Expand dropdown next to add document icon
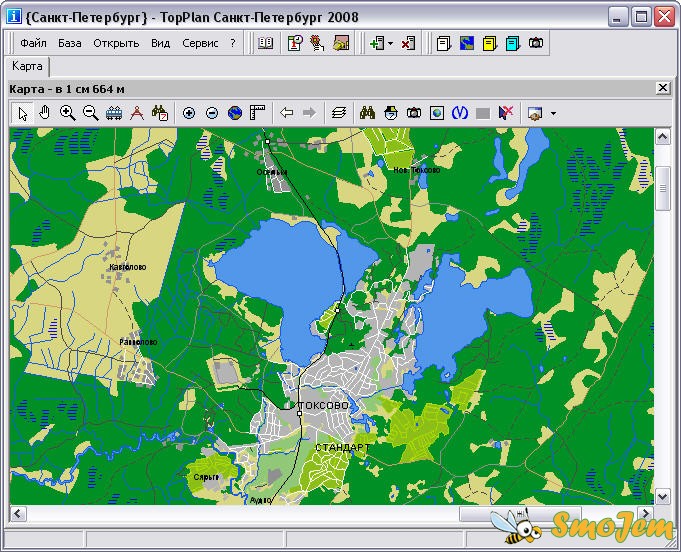The image size is (681, 552). pyautogui.click(x=390, y=43)
